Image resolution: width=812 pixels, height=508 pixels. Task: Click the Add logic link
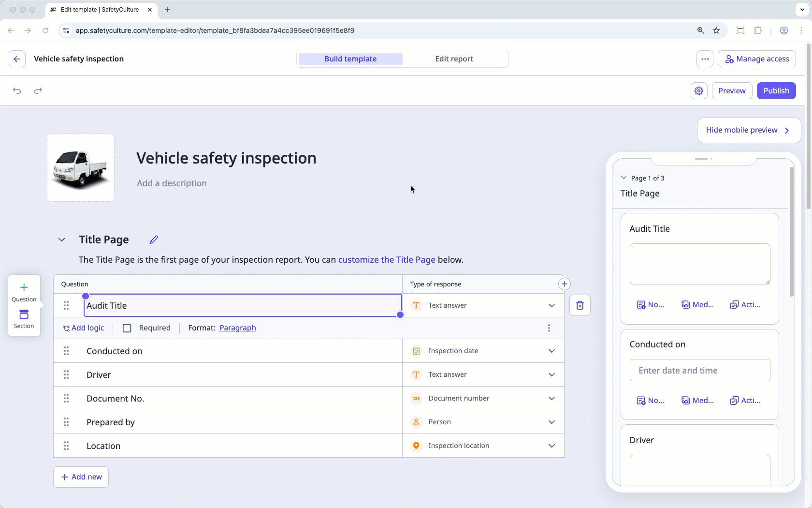[x=83, y=328]
